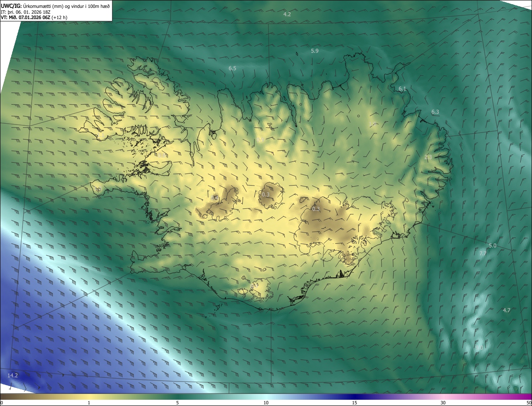
Task: Select the '14.2' value label in the southwest corner
Action: (13, 375)
